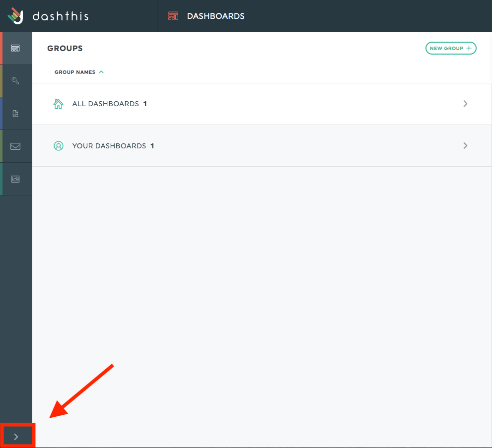
Task: Click the dashthis brand name text
Action: 61,16
